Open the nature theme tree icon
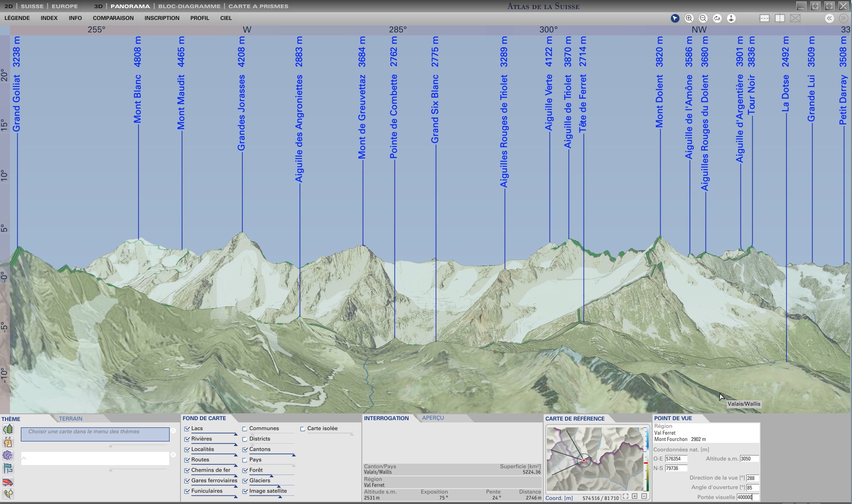The image size is (852, 504). click(x=8, y=429)
